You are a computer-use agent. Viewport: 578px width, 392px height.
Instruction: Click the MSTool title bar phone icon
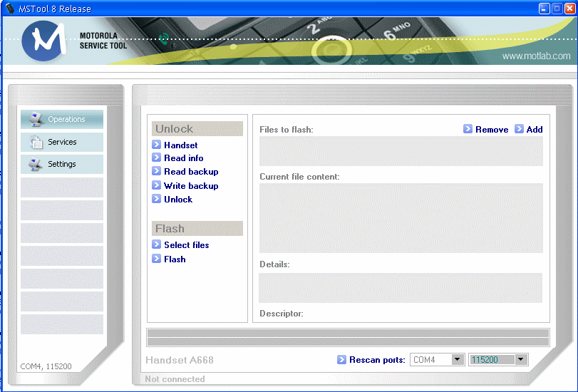pos(10,9)
